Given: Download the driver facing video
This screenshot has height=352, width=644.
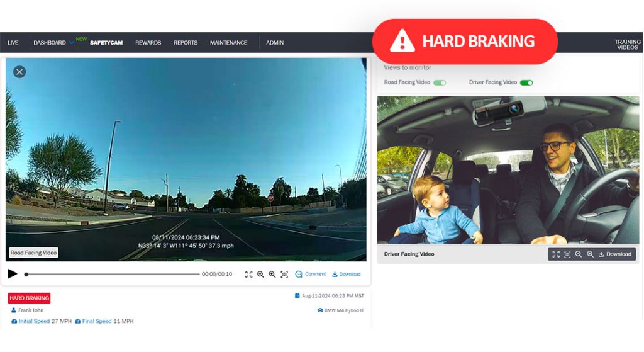Looking at the screenshot, I should pyautogui.click(x=615, y=254).
